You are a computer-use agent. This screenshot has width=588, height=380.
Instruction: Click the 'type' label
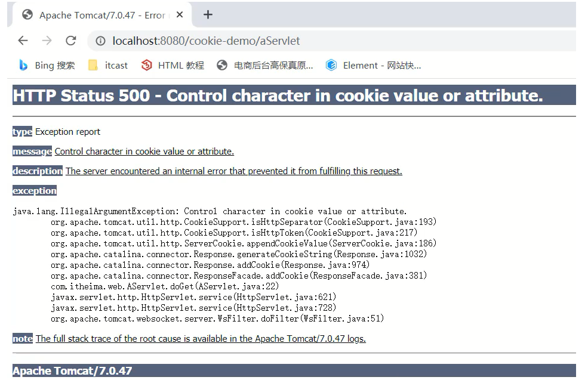pyautogui.click(x=22, y=131)
